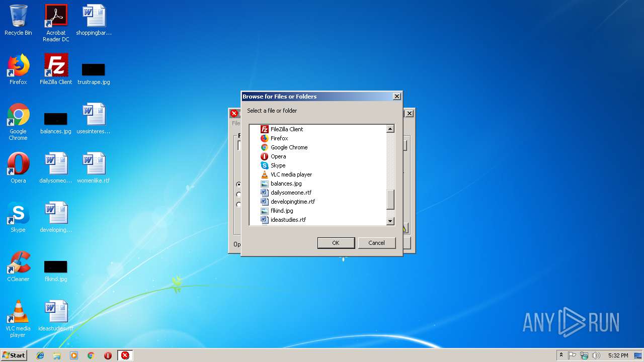Cancel the Browse for Files dialog

tap(376, 243)
